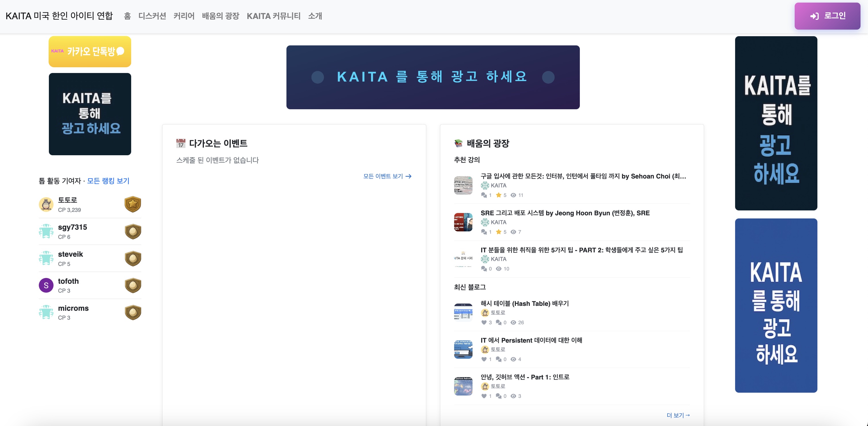868x426 pixels.
Task: Click the KAITA avatar on the IT 취직 팁 lecture
Action: 485,259
